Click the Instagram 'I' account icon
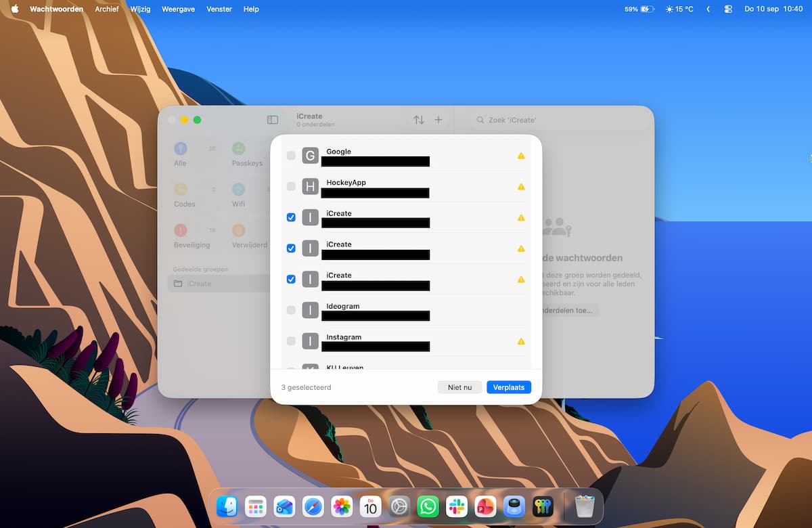Image resolution: width=812 pixels, height=528 pixels. pyautogui.click(x=310, y=341)
